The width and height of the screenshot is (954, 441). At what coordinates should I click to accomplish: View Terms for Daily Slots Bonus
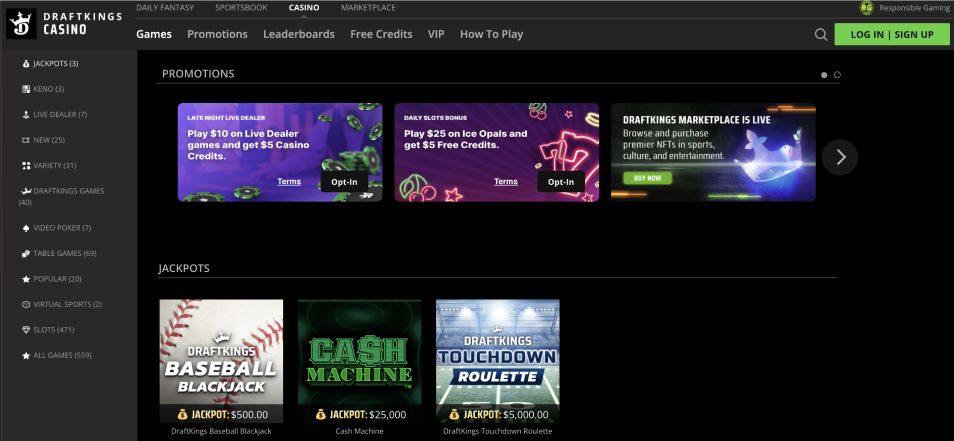pyautogui.click(x=506, y=181)
